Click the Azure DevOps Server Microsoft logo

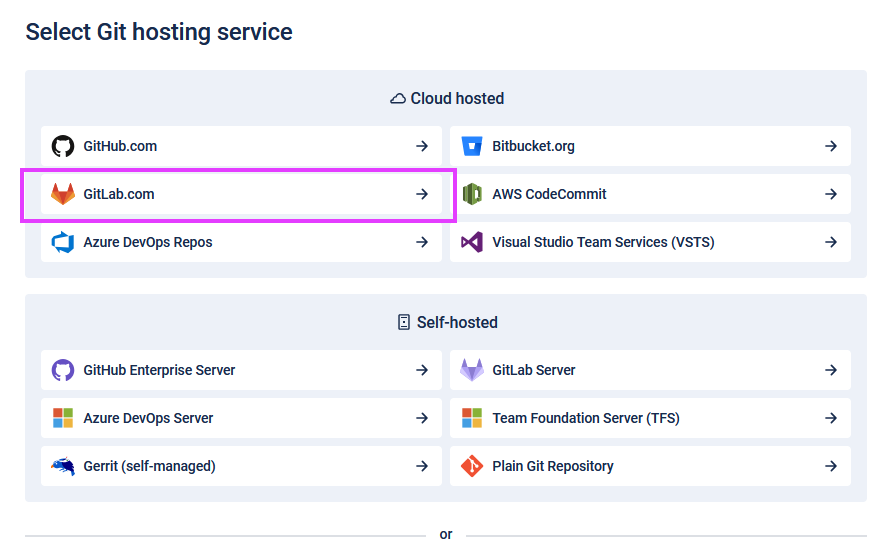[63, 418]
